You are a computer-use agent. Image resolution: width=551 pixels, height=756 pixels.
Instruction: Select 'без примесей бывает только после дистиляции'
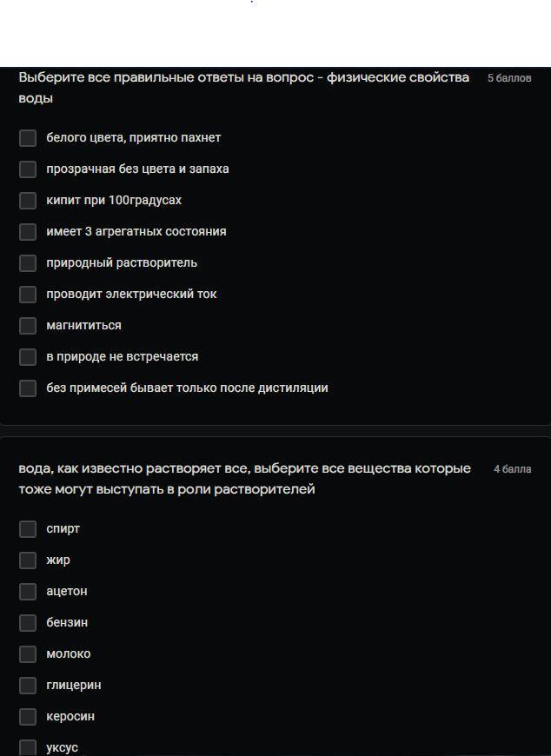click(28, 388)
